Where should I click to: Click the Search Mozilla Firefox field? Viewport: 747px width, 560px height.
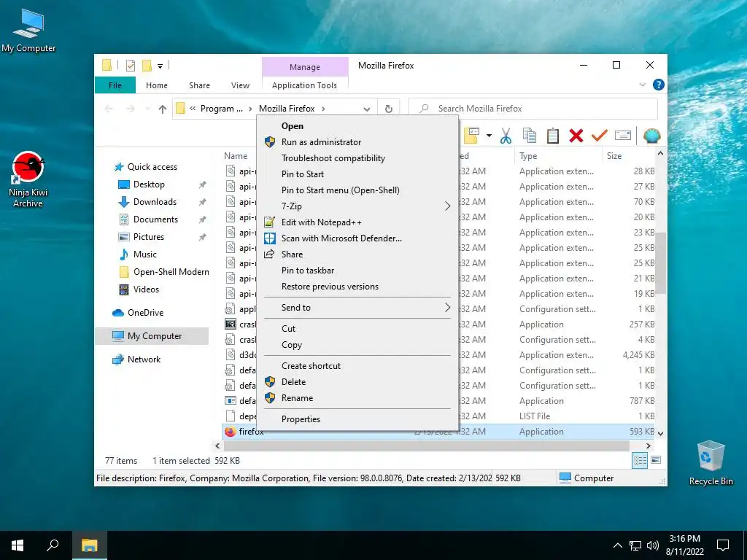pos(533,109)
